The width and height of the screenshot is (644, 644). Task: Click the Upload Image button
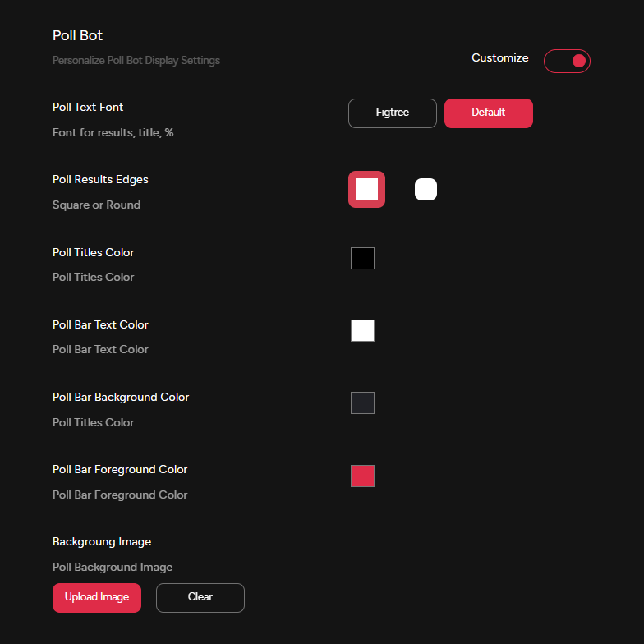pos(97,598)
